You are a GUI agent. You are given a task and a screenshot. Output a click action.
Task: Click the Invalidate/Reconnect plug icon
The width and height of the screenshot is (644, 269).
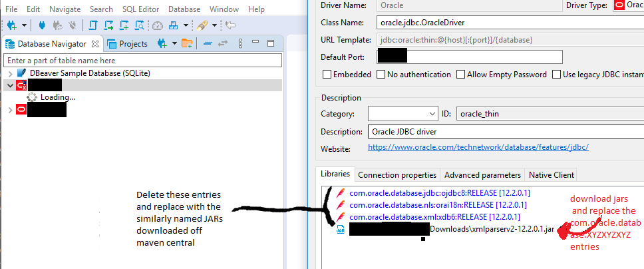57,25
